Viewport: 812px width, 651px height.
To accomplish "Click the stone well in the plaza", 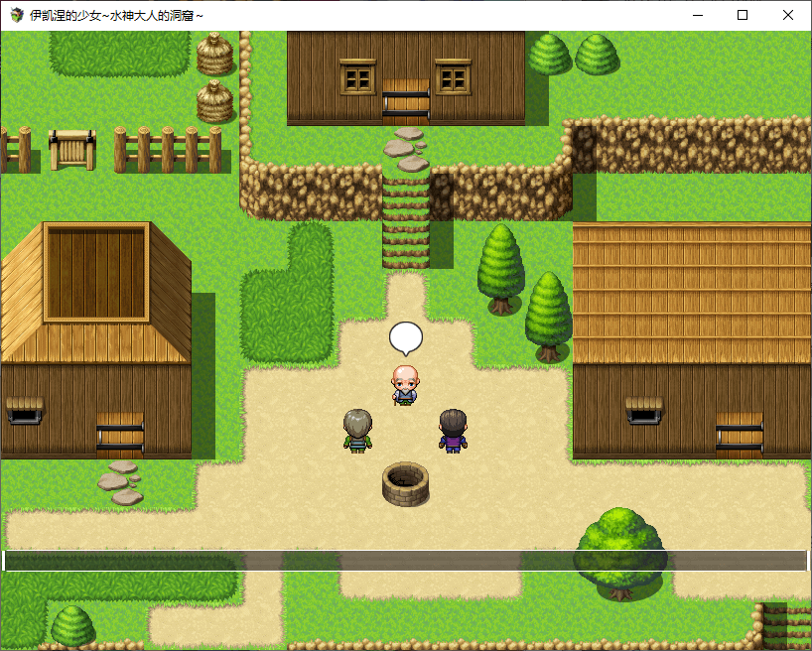I will pos(405,483).
